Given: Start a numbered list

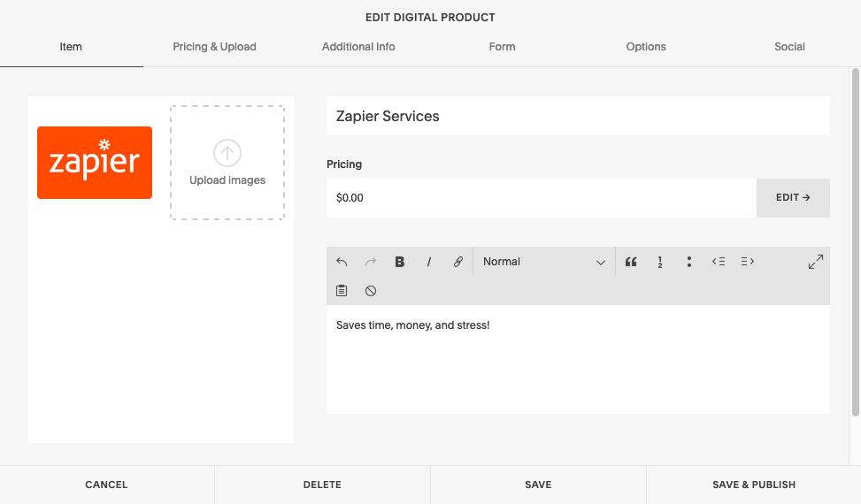Looking at the screenshot, I should pyautogui.click(x=660, y=262).
